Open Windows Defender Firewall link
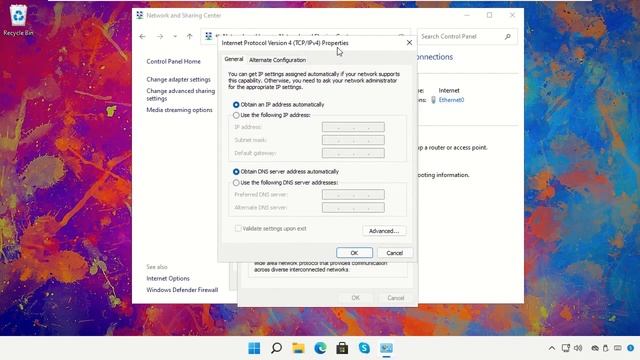Viewport: 640px width, 360px height. pyautogui.click(x=182, y=290)
